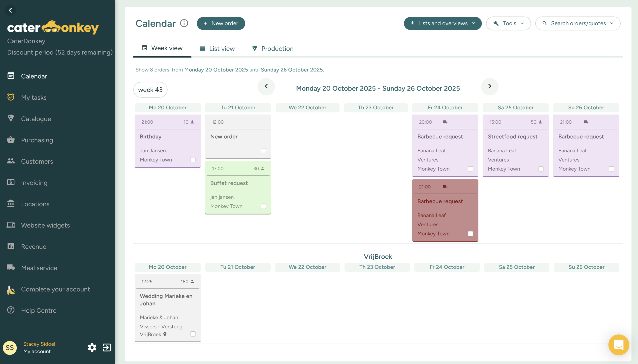
Task: Check the Buffet request order checkbox
Action: [263, 206]
